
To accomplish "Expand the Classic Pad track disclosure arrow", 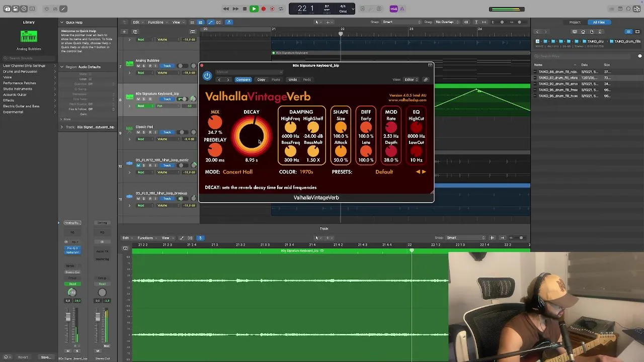I will [x=129, y=139].
